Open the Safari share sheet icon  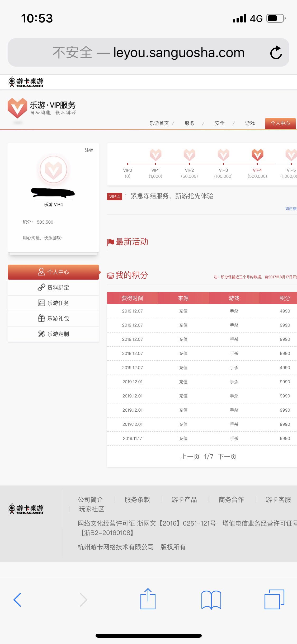coord(148,599)
